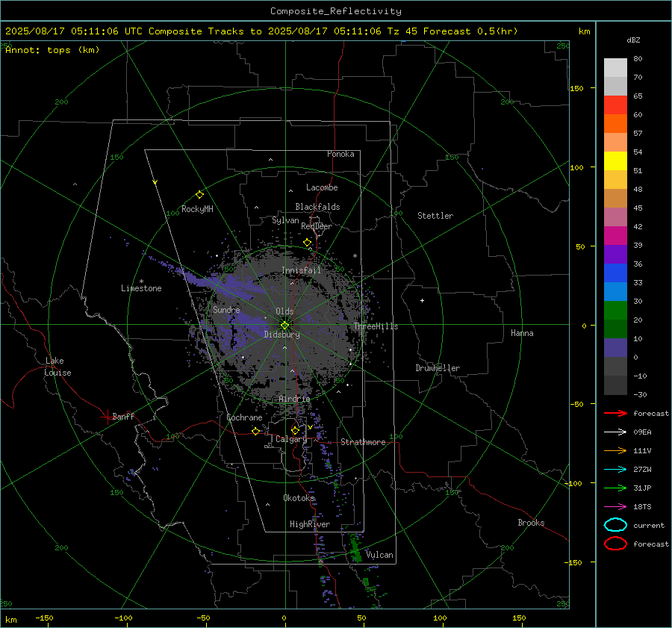The height and width of the screenshot is (628, 672).
Task: Click the ThreeHills city label
Action: tap(376, 326)
